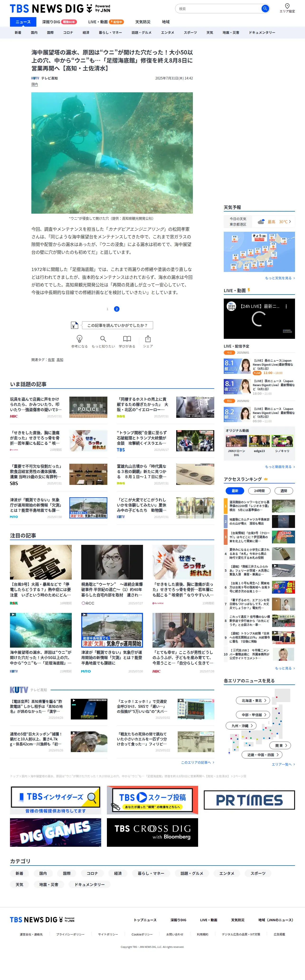Screen dimensions: 305x980
Task: Select current page 2 indicator
Action: click(x=117, y=309)
